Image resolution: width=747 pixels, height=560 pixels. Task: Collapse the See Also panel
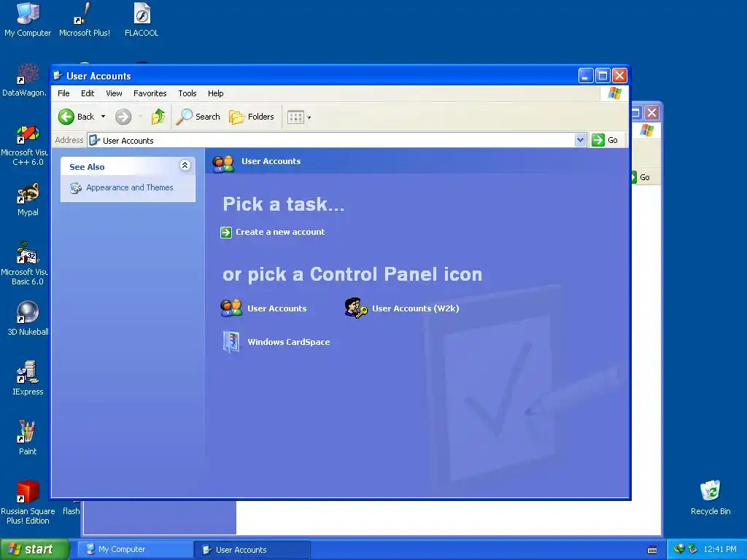tap(185, 166)
